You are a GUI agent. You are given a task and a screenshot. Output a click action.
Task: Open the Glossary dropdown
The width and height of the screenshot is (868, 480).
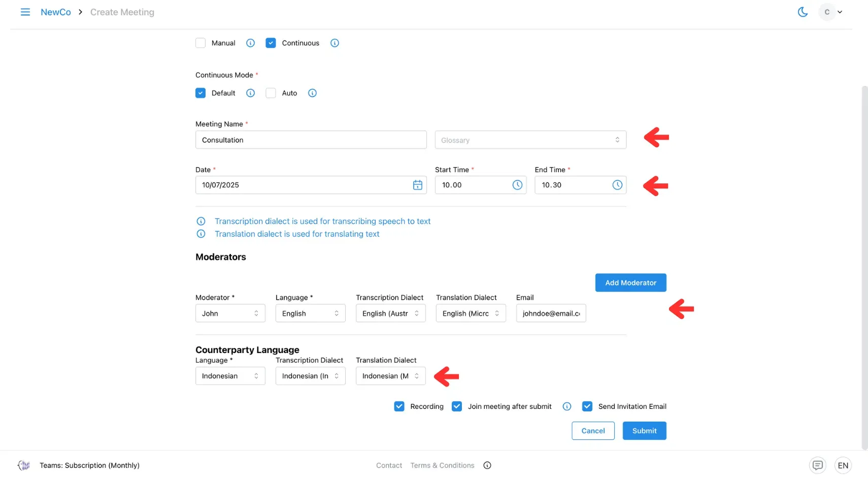pyautogui.click(x=530, y=140)
